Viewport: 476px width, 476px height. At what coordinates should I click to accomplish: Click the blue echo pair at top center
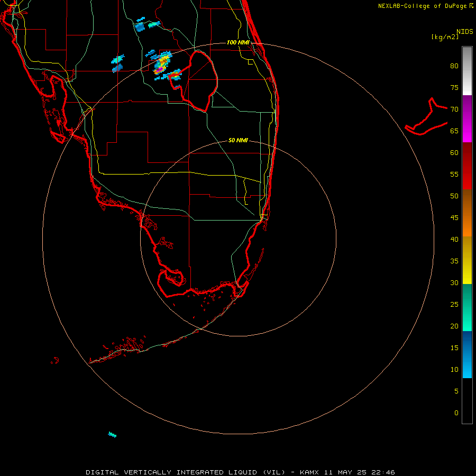tap(147, 25)
